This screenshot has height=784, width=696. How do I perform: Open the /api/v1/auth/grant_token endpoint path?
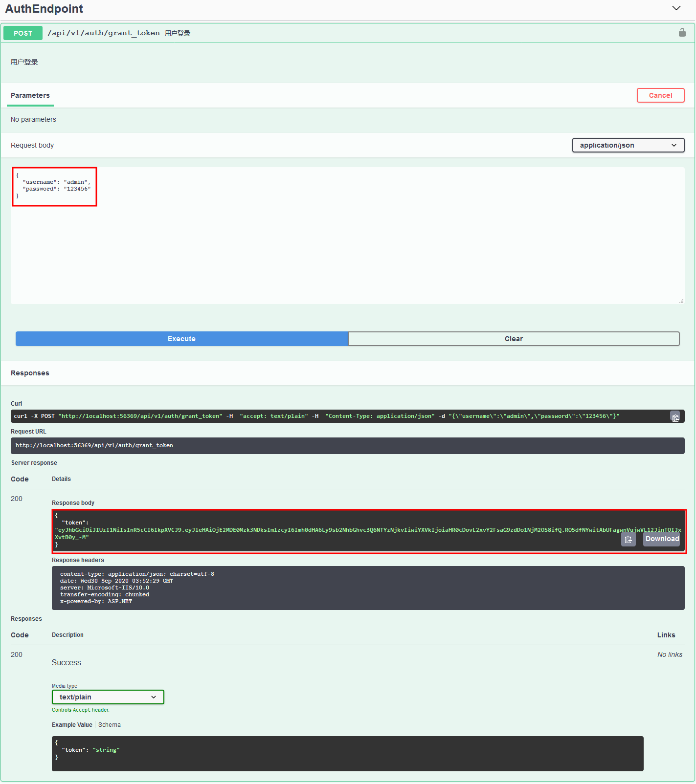pos(104,33)
